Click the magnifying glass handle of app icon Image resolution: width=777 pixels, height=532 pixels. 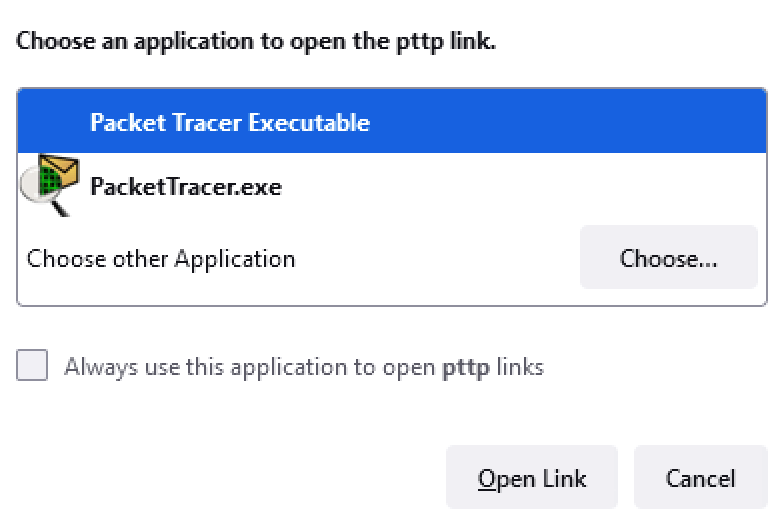60,207
